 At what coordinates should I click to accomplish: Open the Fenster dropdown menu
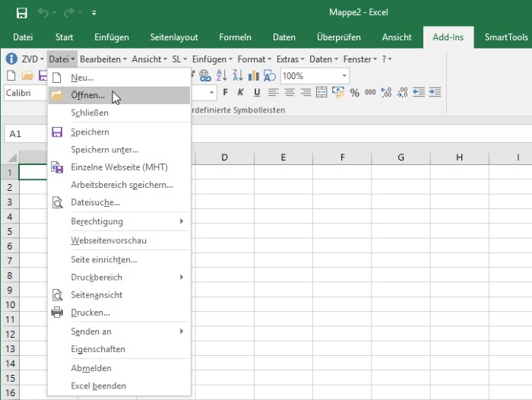(360, 59)
